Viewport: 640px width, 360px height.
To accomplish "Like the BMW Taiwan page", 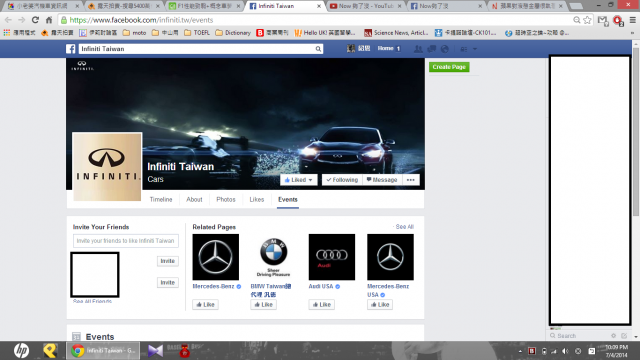I will click(x=263, y=304).
